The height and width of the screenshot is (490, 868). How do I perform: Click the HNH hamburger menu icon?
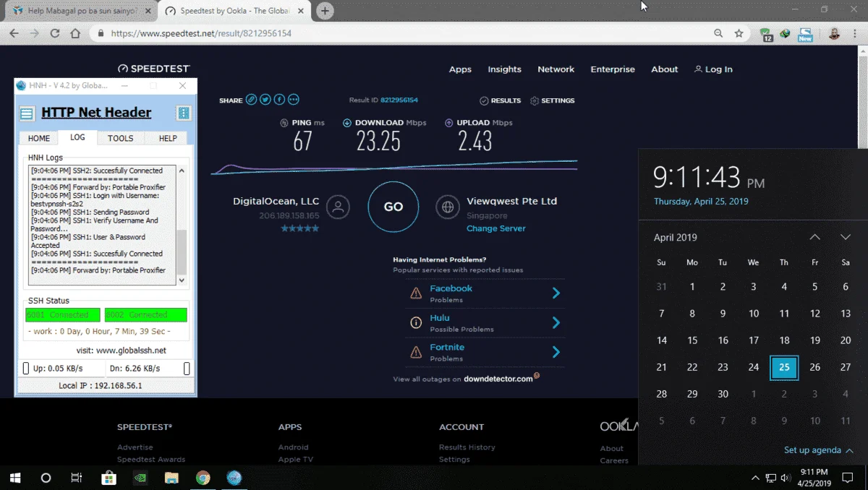click(x=27, y=113)
